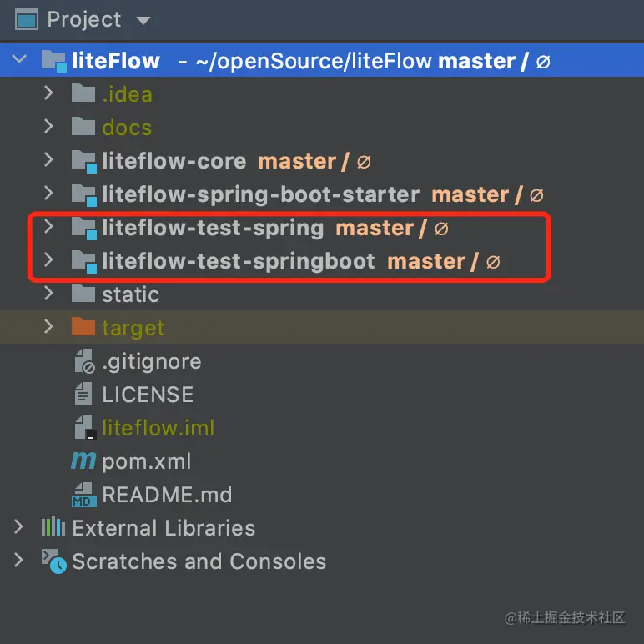644x644 pixels.
Task: Expand the static folder chevron
Action: pos(48,293)
